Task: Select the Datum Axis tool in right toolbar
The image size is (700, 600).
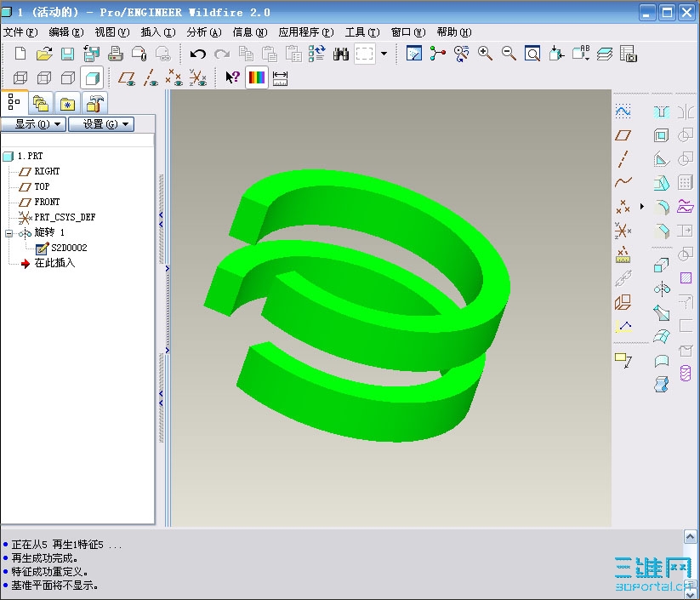Action: click(x=623, y=159)
